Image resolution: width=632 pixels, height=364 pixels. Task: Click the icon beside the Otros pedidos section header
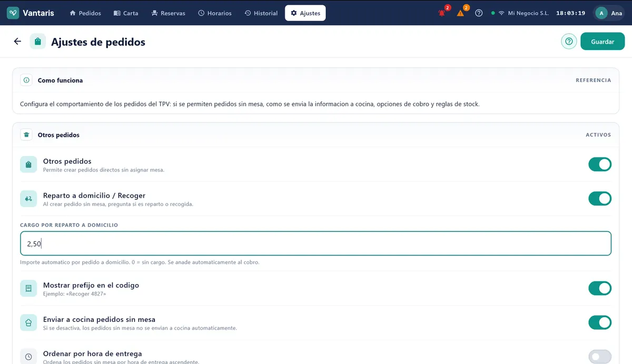[x=26, y=135]
